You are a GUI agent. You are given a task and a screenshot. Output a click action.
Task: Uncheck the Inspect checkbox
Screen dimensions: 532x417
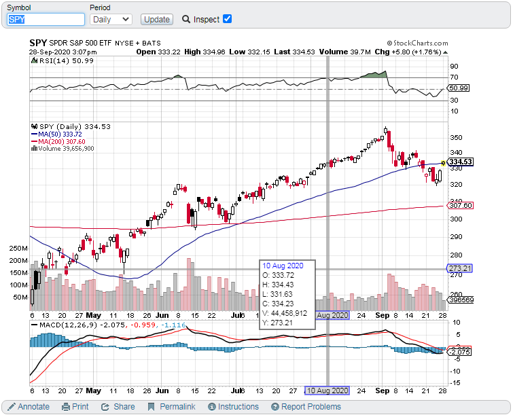coord(228,19)
